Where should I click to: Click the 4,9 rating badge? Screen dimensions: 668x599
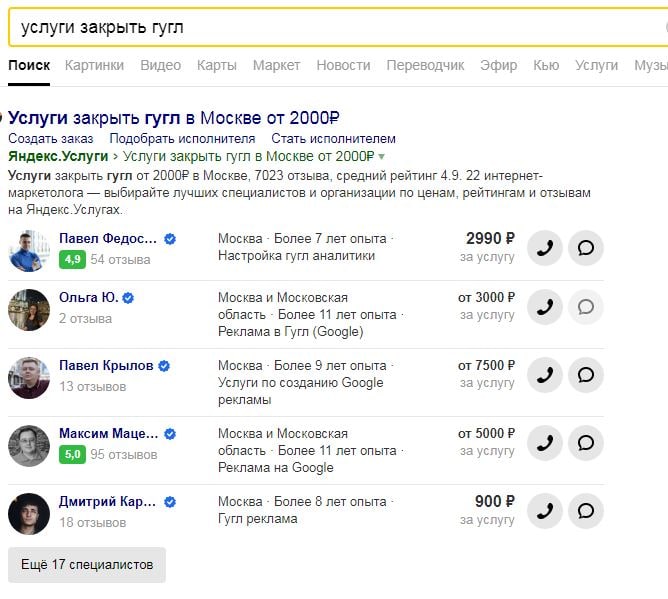click(72, 259)
